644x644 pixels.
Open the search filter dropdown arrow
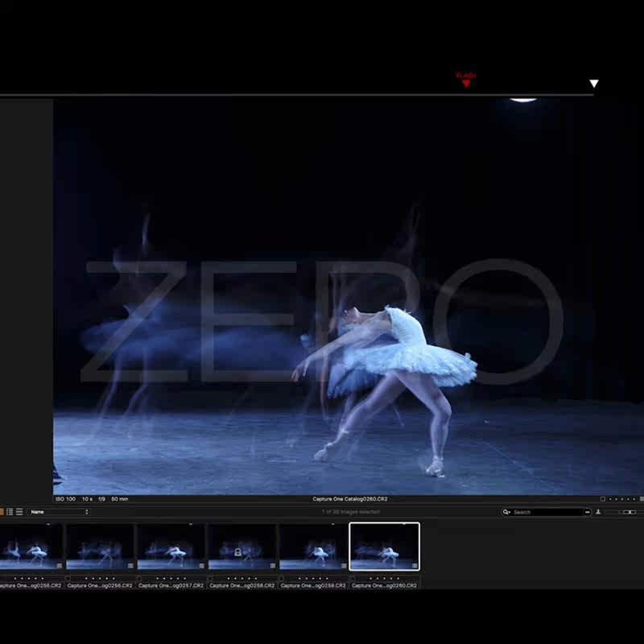pos(510,512)
